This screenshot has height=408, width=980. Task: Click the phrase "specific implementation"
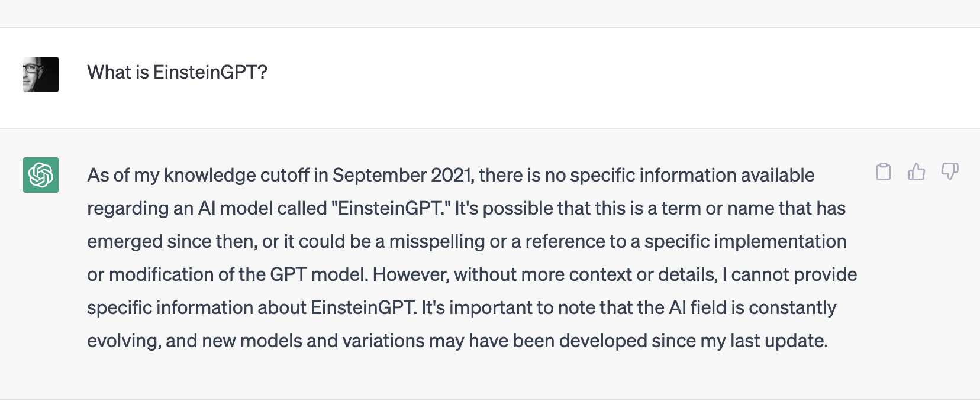click(745, 241)
